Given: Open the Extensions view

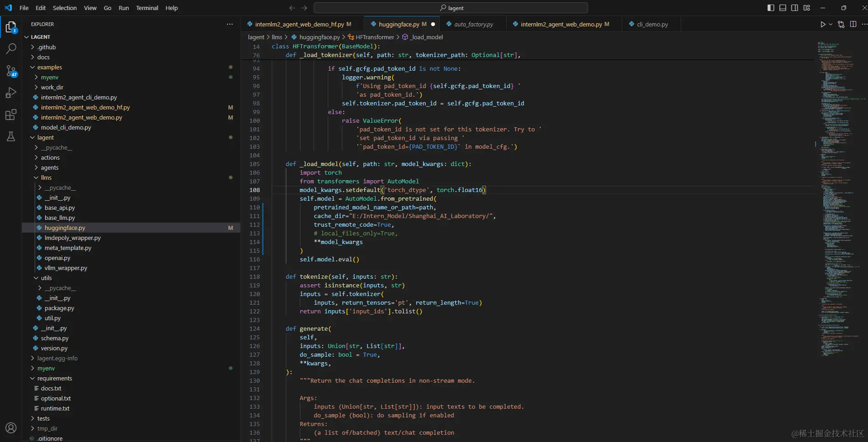Looking at the screenshot, I should click(x=11, y=114).
